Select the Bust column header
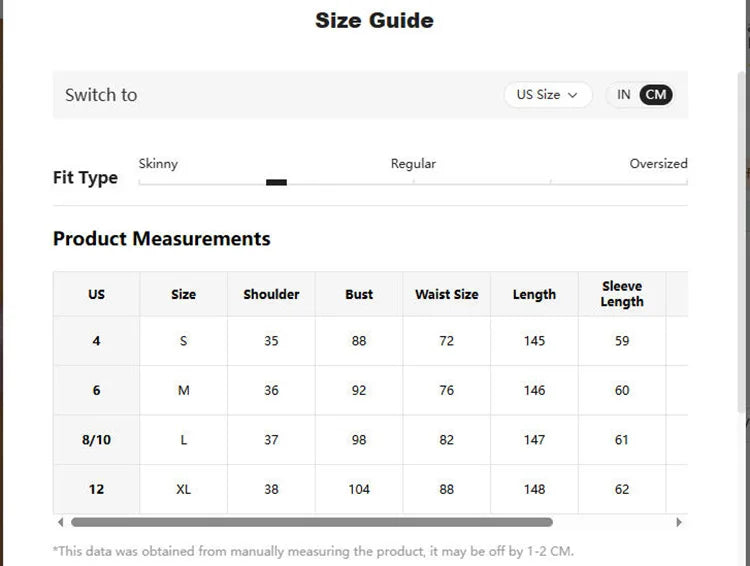Screen dimensions: 750x566 pos(359,294)
